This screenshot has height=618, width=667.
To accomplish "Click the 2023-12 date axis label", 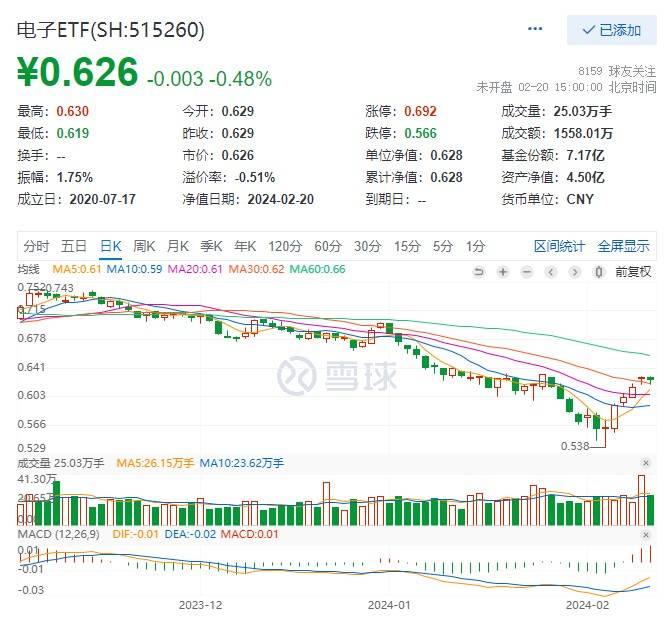I will point(200,605).
